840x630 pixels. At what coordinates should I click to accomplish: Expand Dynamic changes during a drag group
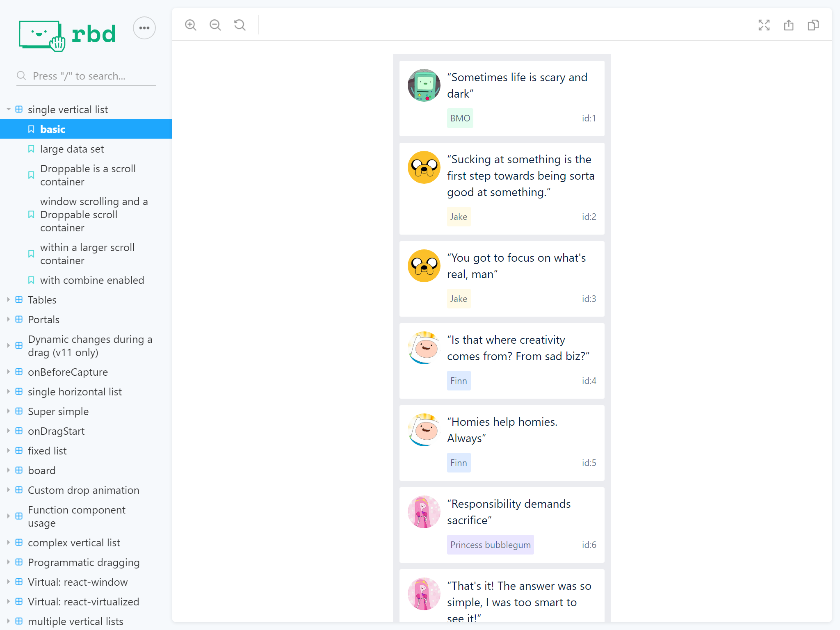coord(86,346)
